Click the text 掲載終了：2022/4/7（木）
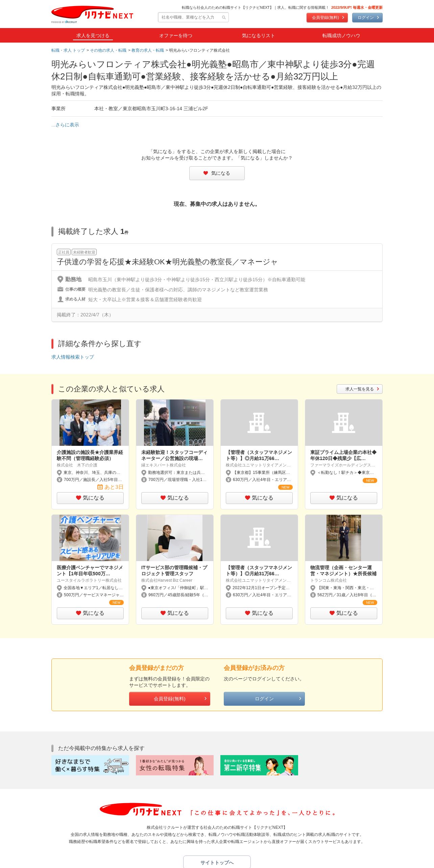This screenshot has height=868, width=434. [x=85, y=315]
